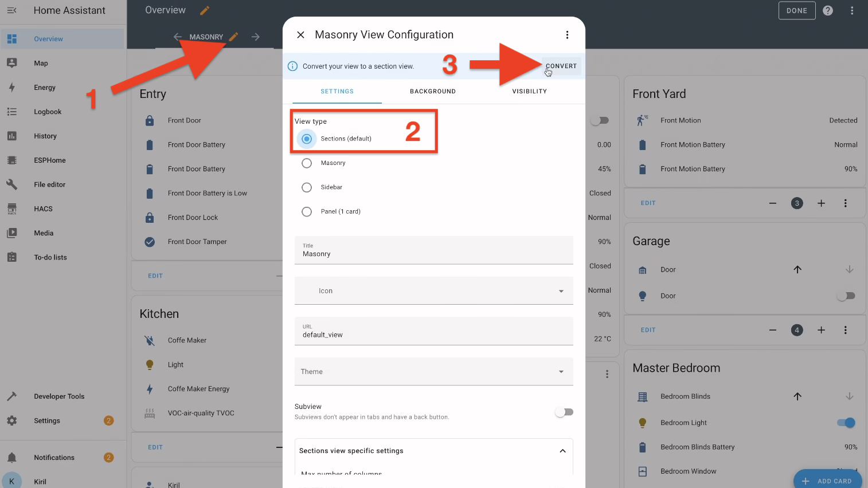The height and width of the screenshot is (488, 868).
Task: Open the File editor add-on
Action: tap(62, 184)
